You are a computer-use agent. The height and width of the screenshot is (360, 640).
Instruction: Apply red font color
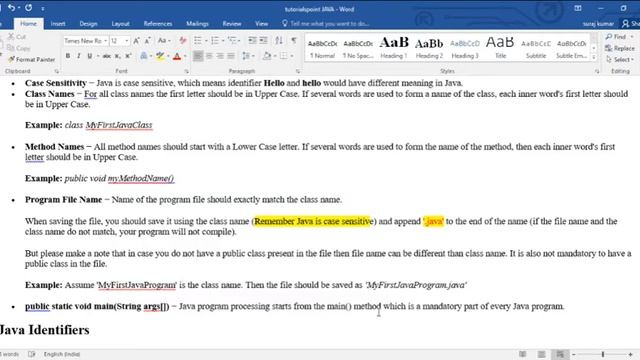pyautogui.click(x=177, y=56)
